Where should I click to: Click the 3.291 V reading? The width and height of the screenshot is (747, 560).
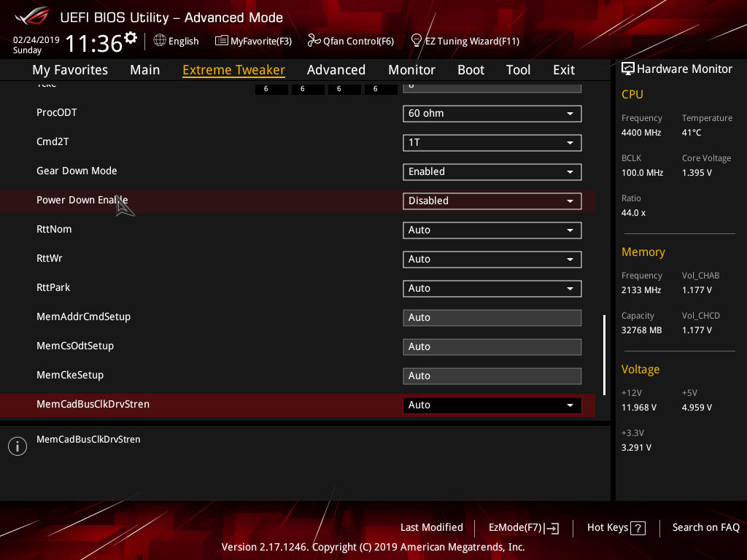click(x=636, y=448)
